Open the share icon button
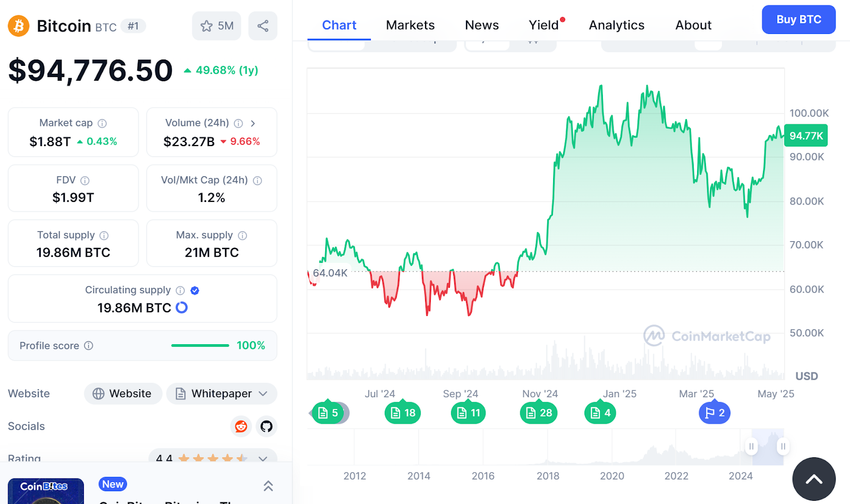 (x=262, y=25)
